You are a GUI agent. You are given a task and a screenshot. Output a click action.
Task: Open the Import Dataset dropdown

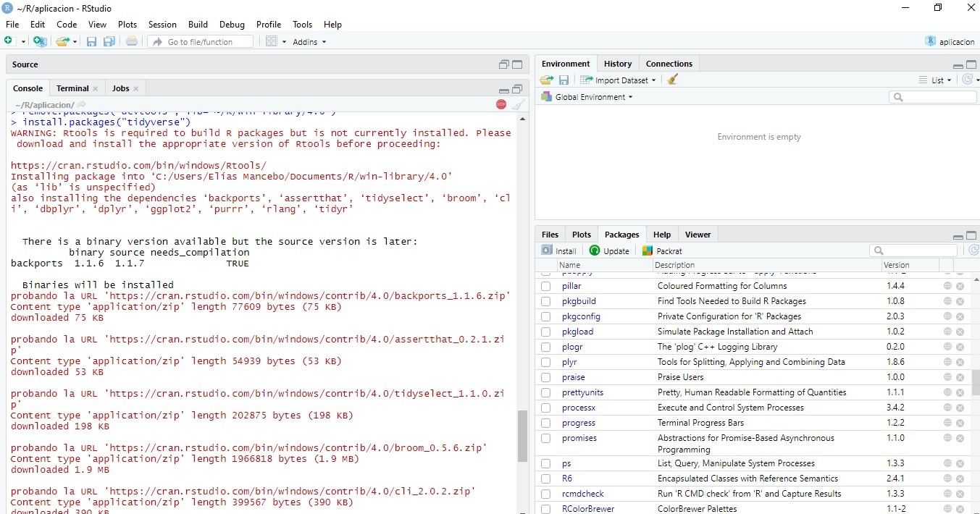click(620, 80)
